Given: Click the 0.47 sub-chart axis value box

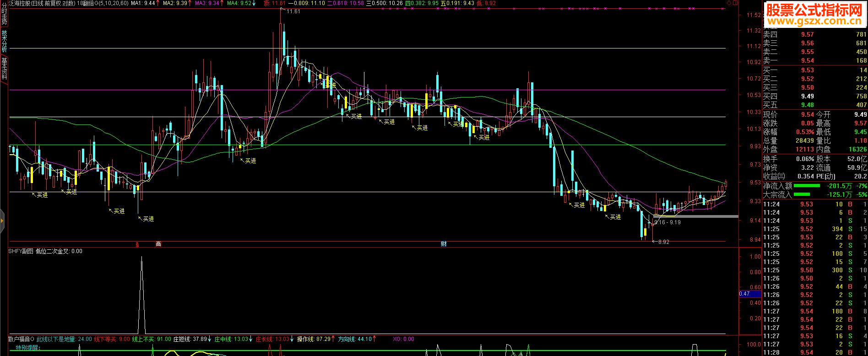Looking at the screenshot, I should point(750,294).
